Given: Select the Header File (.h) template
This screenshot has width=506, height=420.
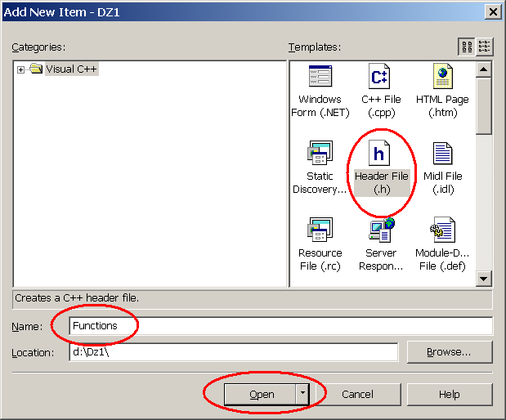Looking at the screenshot, I should (382, 168).
